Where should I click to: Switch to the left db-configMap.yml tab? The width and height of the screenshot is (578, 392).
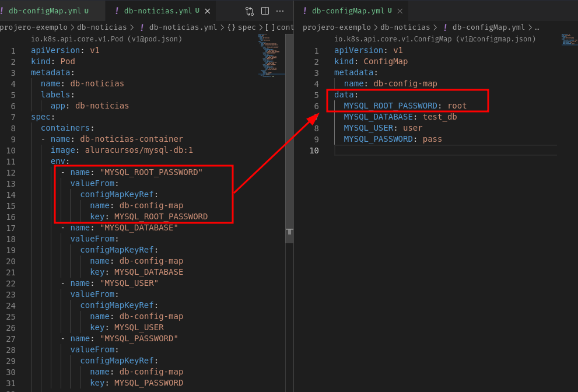tap(44, 11)
